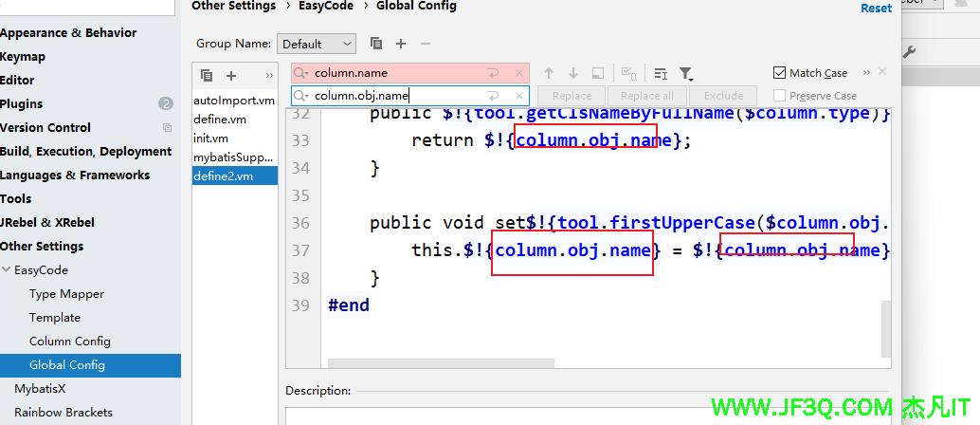Enable the Preserve Case checkbox
Image resolution: width=980 pixels, height=425 pixels.
coord(780,96)
